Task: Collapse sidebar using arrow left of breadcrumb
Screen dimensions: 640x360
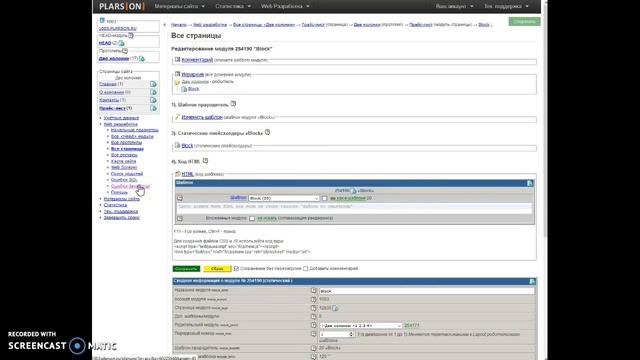Action: tap(164, 25)
